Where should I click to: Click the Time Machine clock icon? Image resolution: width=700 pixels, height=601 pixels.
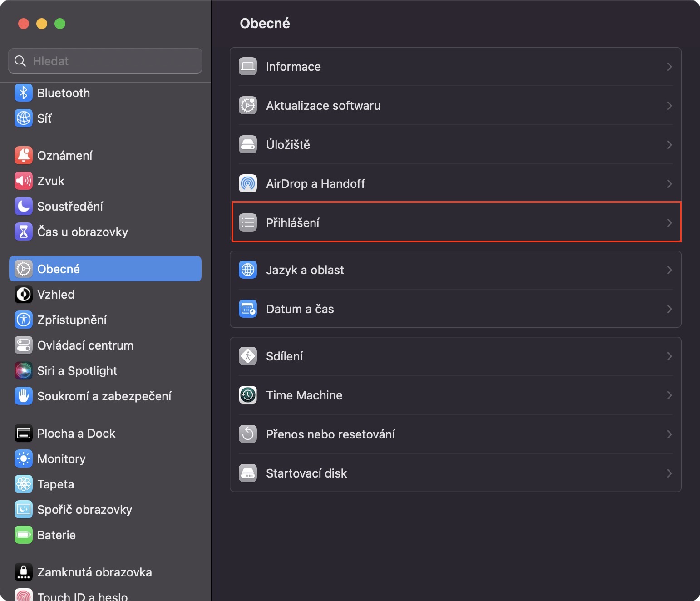coord(248,395)
